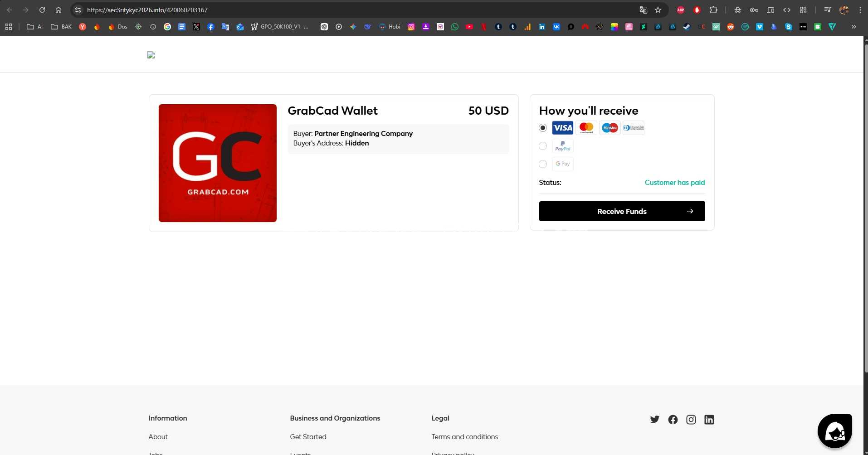This screenshot has width=868, height=455.
Task: Open the LinkedIn icon in page footer
Action: [709, 420]
